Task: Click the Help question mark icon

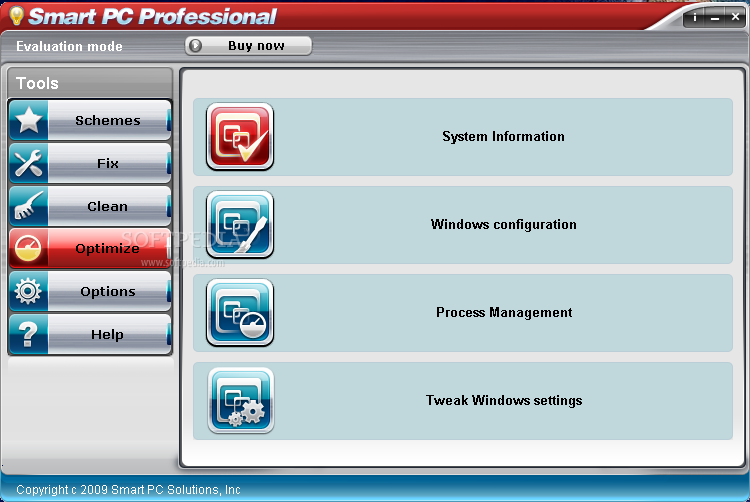Action: [x=29, y=334]
